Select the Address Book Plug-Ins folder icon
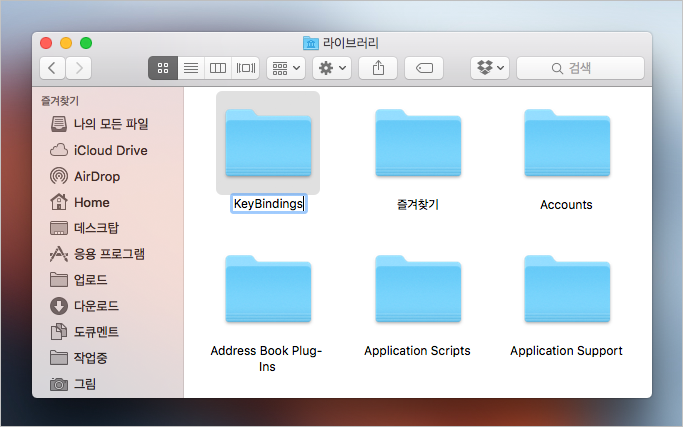The image size is (683, 427). click(268, 289)
